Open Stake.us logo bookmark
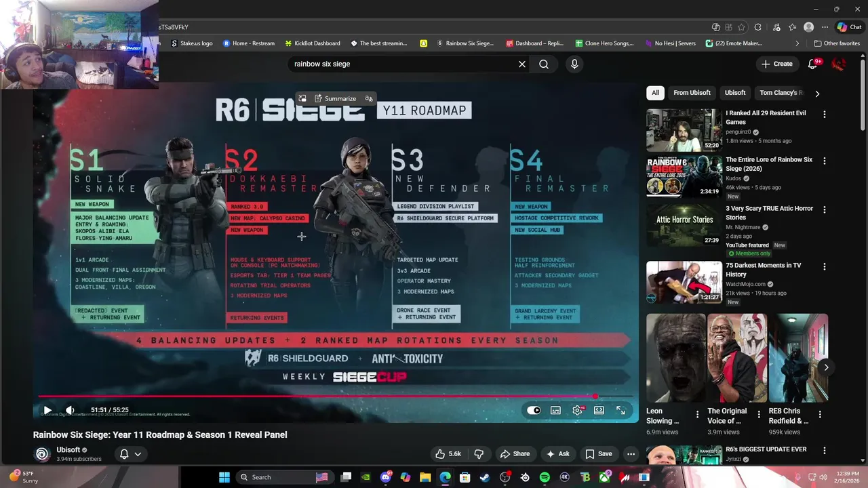 (192, 43)
